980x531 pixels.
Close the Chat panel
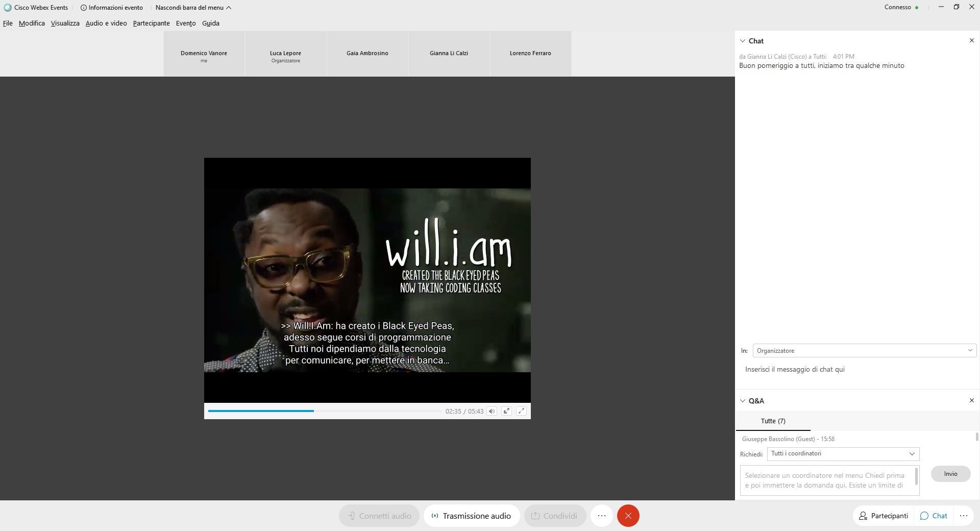point(971,41)
